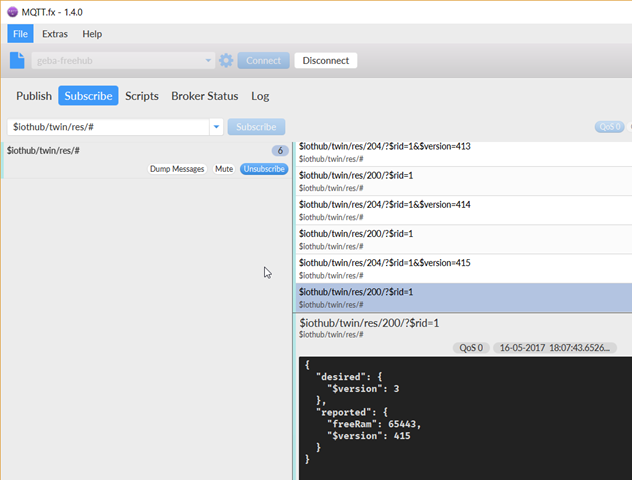
Task: Open the File menu
Action: tap(20, 34)
